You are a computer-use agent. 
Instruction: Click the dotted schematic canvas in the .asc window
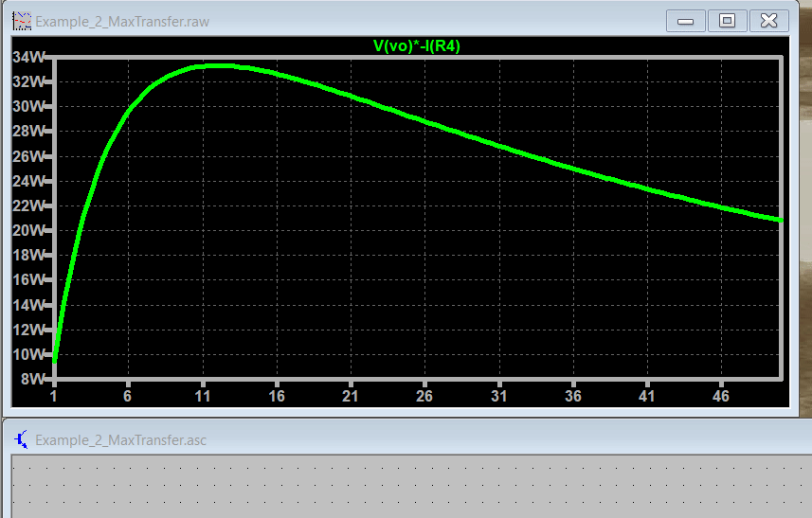click(407, 488)
